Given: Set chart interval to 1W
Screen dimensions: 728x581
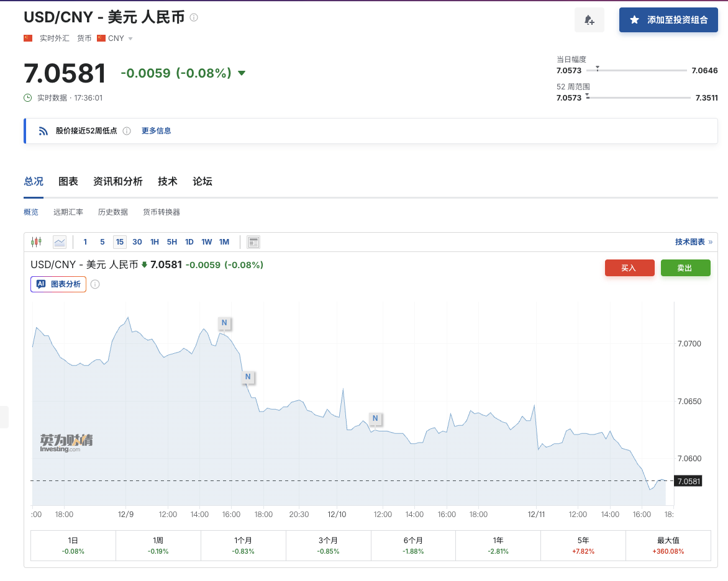Looking at the screenshot, I should pos(207,242).
